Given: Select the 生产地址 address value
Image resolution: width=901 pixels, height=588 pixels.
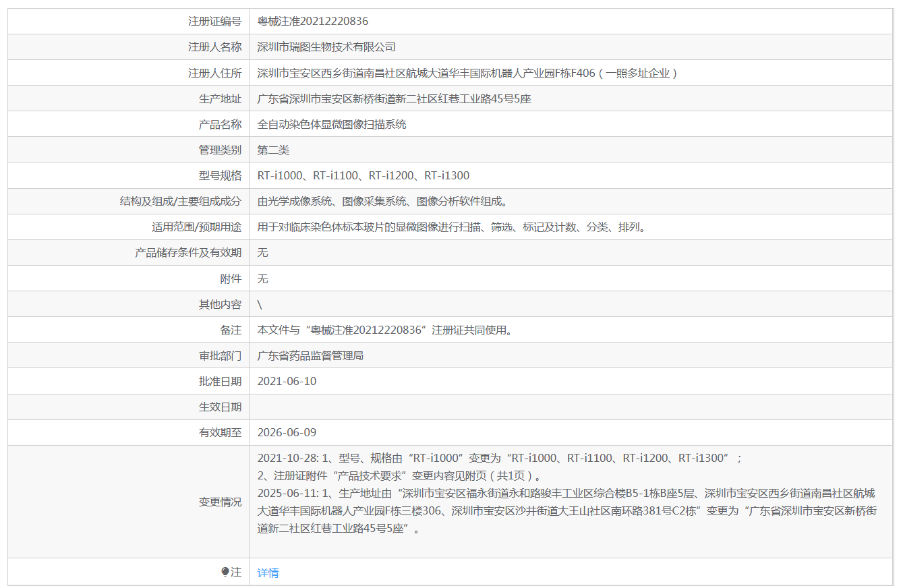Looking at the screenshot, I should [395, 98].
